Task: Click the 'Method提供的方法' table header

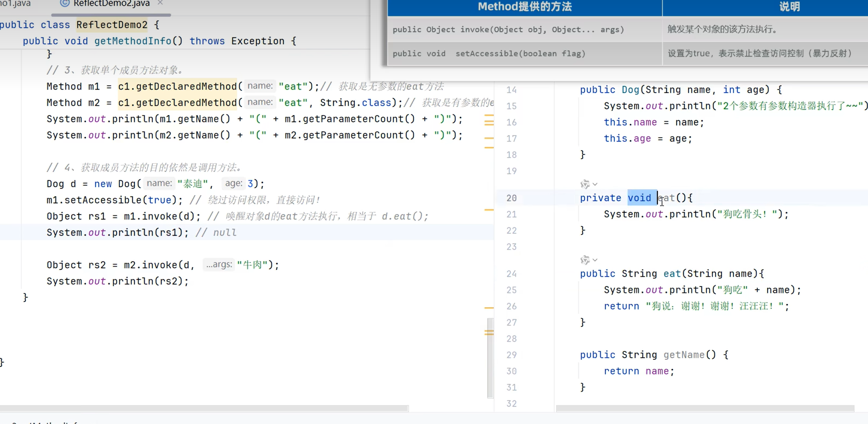Action: pyautogui.click(x=525, y=7)
